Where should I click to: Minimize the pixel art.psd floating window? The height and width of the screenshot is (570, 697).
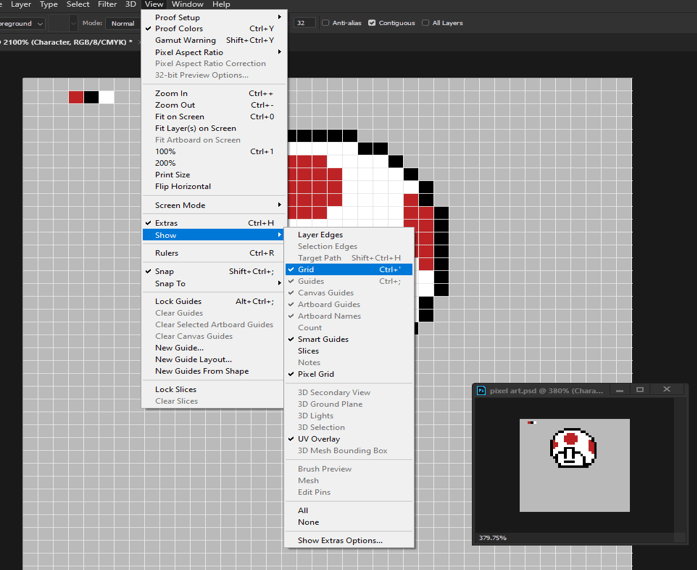[x=619, y=390]
